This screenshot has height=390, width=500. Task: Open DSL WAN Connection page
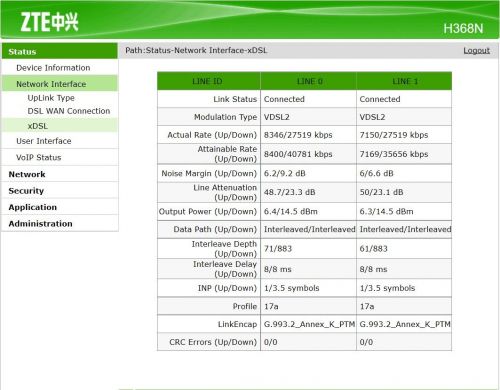pos(69,111)
